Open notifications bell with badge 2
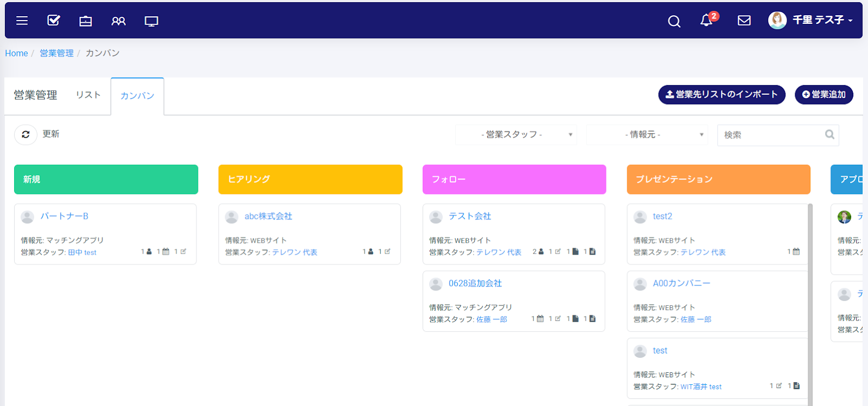This screenshot has height=406, width=868. pos(706,21)
